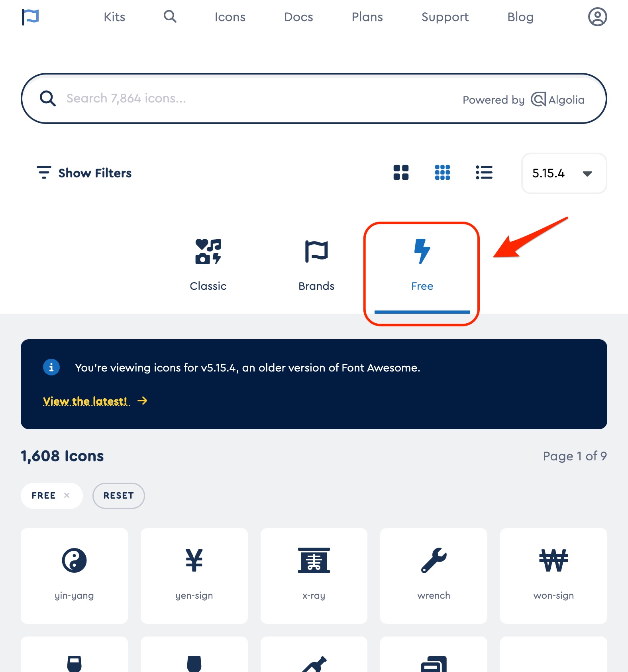Expand the Show Filters panel
The width and height of the screenshot is (628, 672).
(84, 173)
